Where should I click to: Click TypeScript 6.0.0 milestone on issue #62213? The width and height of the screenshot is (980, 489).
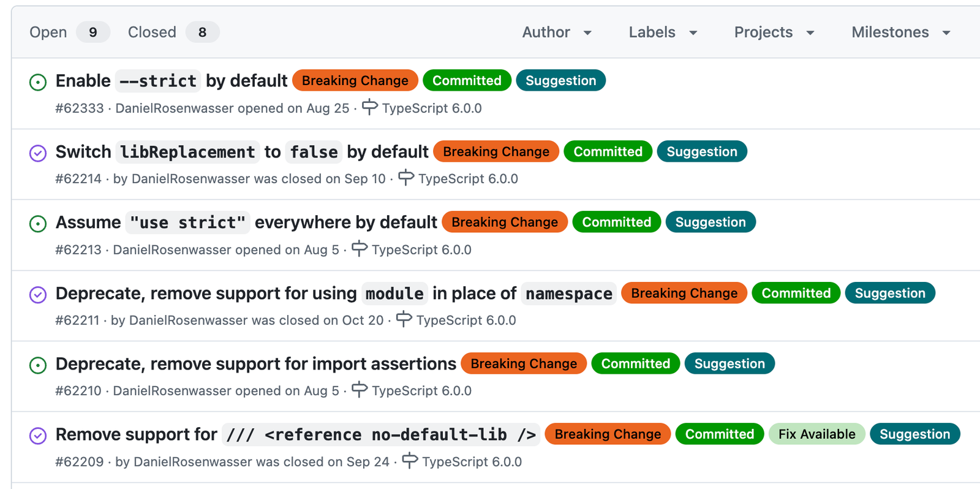point(421,250)
